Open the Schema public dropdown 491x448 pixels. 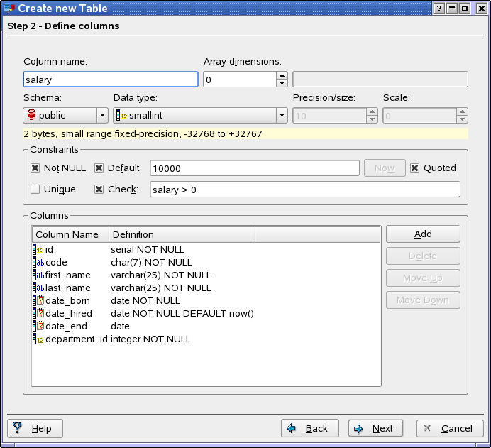pos(101,115)
